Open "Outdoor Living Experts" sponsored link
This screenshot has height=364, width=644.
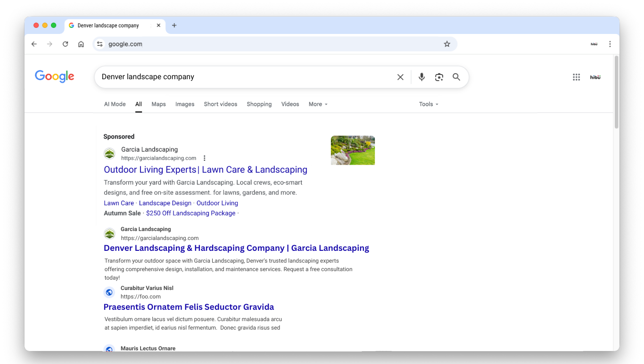205,170
